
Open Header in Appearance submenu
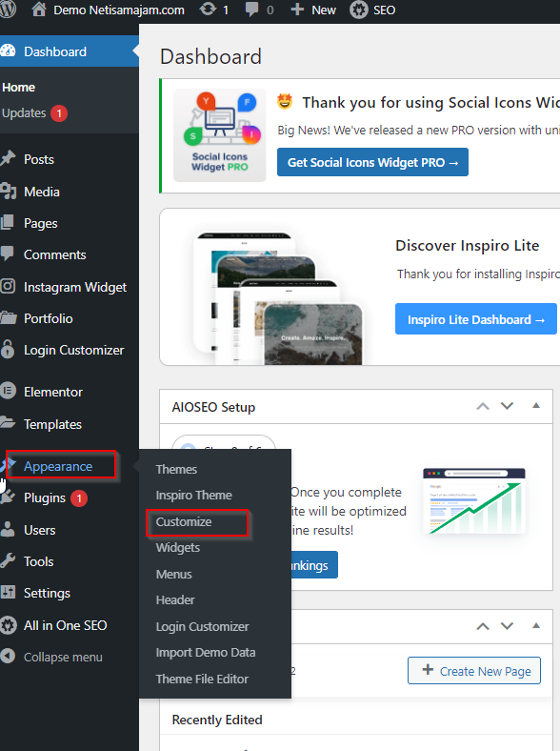point(175,600)
